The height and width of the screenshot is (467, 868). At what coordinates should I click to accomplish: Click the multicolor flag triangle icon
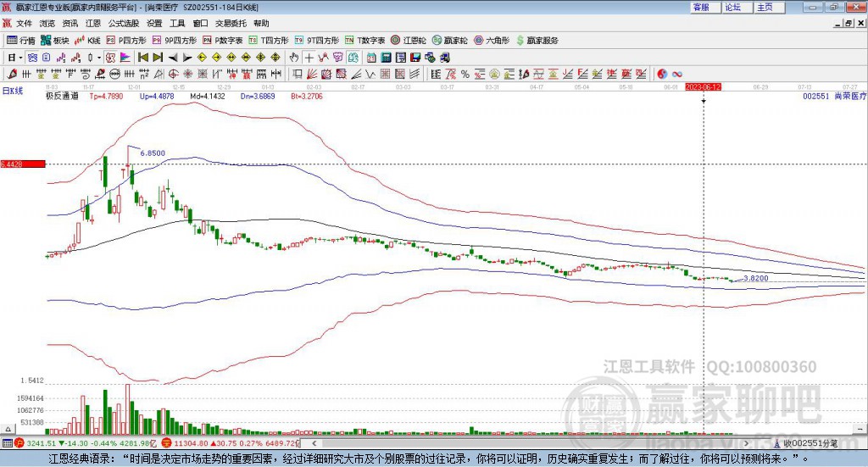(x=125, y=58)
